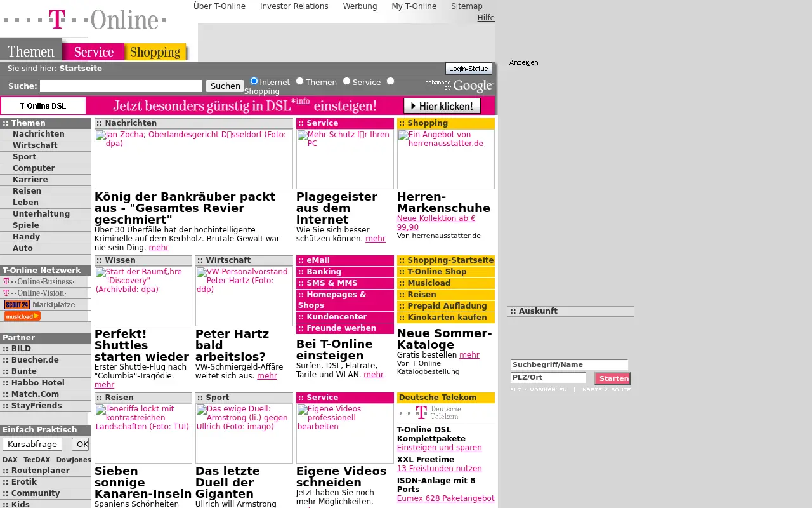This screenshot has height=508, width=812.
Task: Open Nachrichten in the Themen sidebar
Action: (39, 134)
